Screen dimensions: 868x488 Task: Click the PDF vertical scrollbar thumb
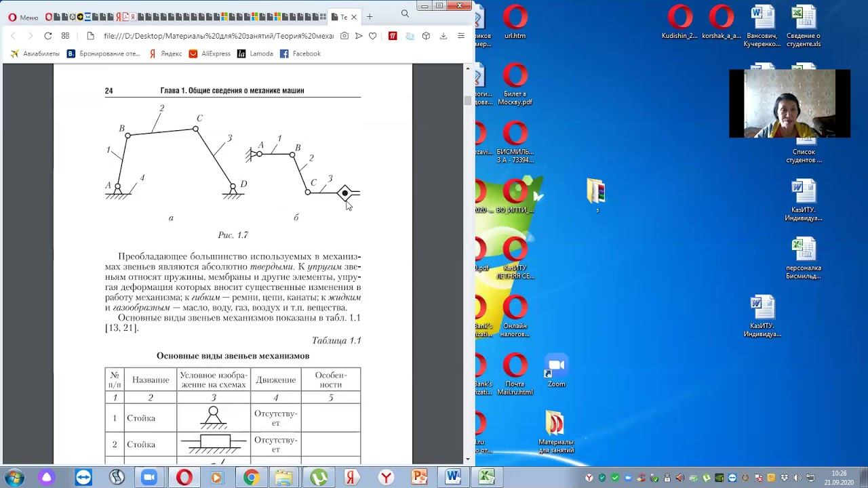pos(467,100)
